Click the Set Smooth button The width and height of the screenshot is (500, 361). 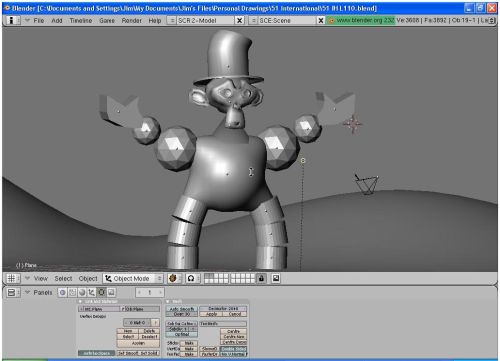127,353
